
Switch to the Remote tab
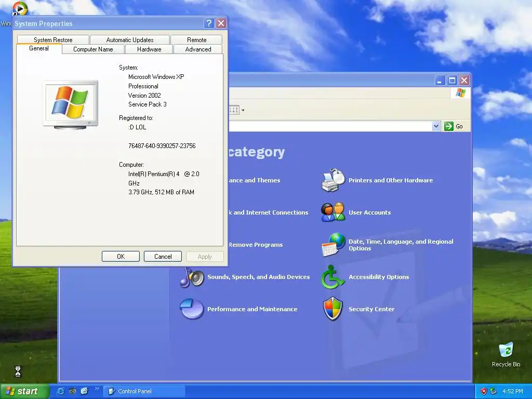(196, 39)
